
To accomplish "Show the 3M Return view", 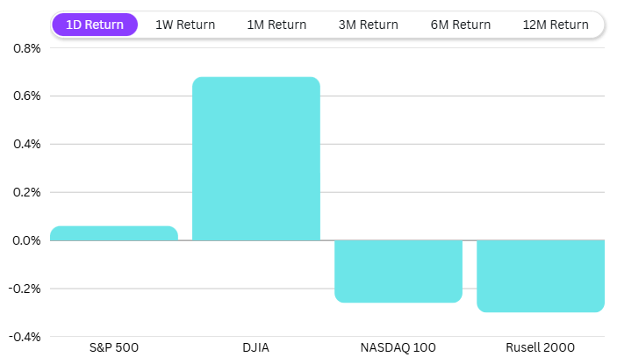I will pyautogui.click(x=368, y=25).
